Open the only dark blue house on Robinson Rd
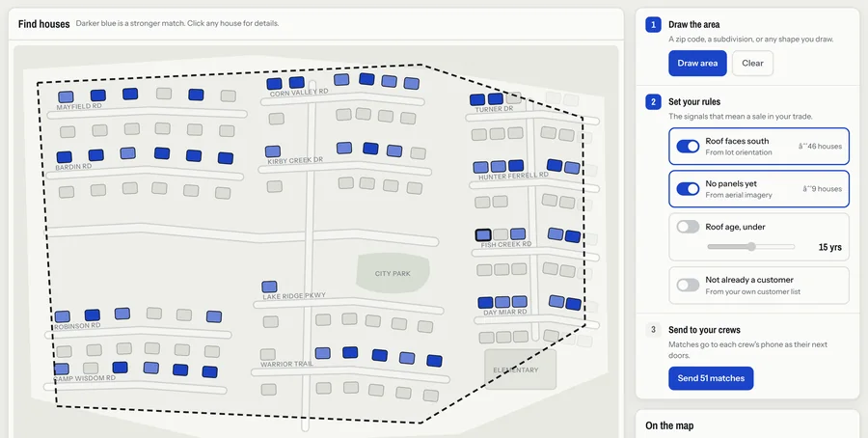 click(x=93, y=315)
